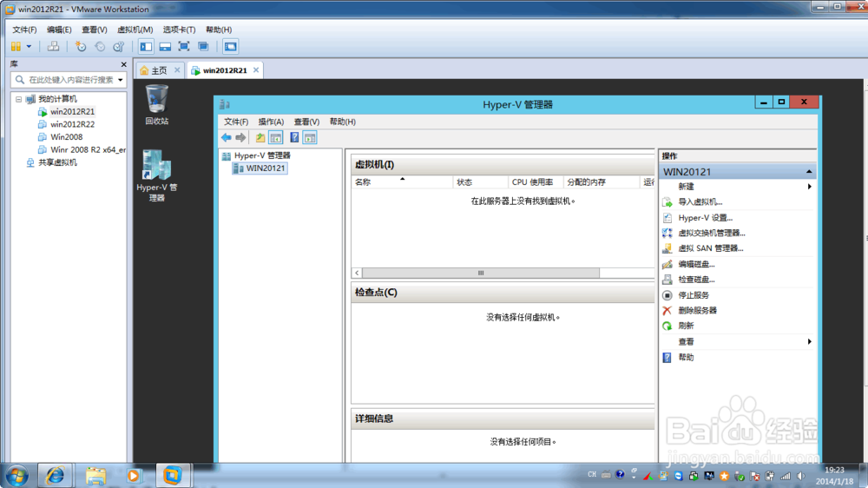
Task: Open VMware 选项卡(T) menu
Action: click(179, 30)
